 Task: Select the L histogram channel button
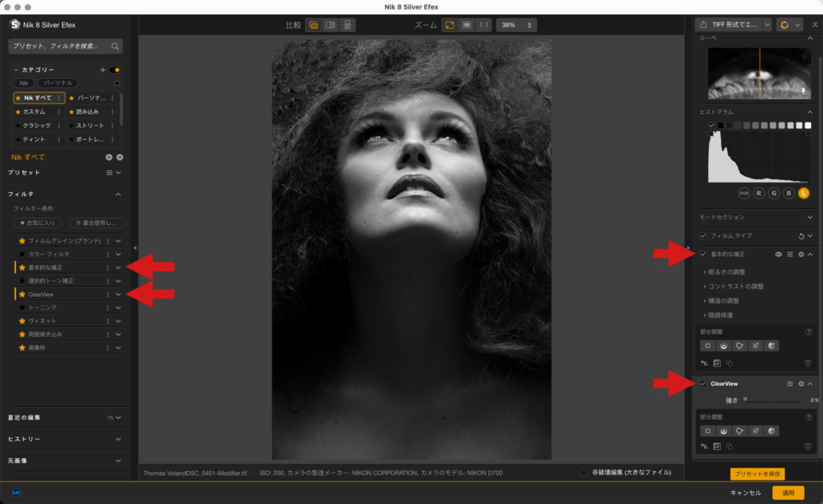[803, 193]
